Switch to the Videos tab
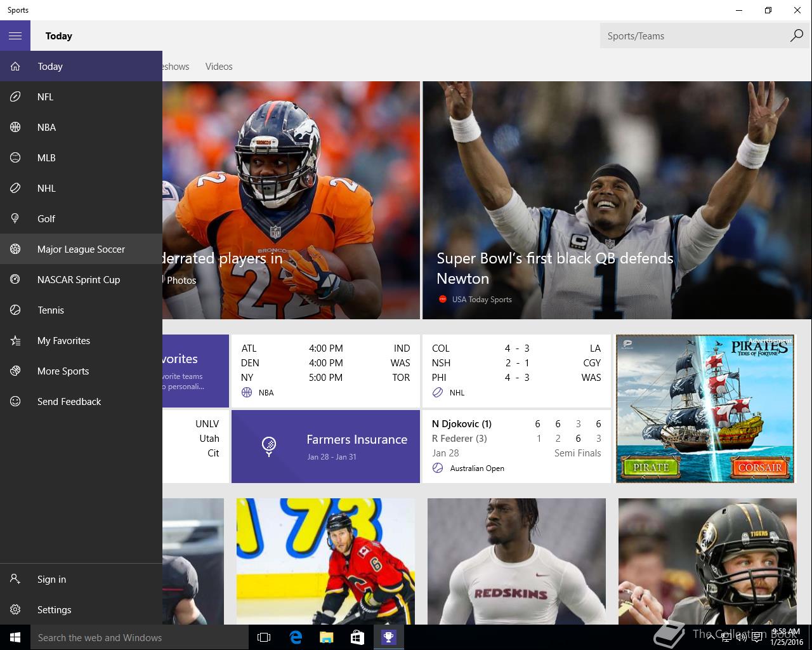Screen dimensions: 812x650 [219, 66]
